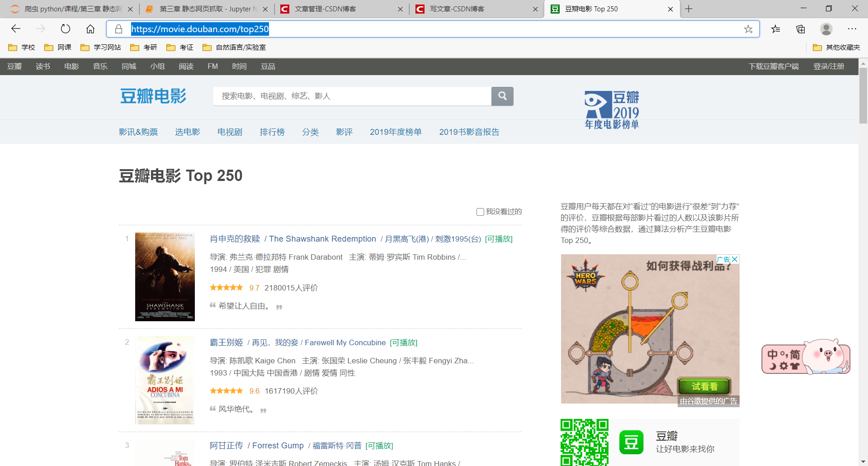Click the scrollbar down arrow
868x466 pixels.
(x=863, y=462)
